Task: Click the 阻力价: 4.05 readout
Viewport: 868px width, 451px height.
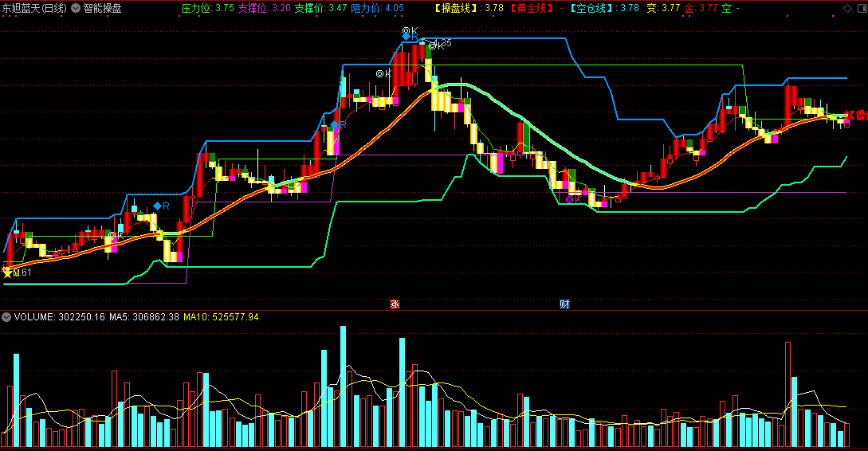Action: click(378, 8)
